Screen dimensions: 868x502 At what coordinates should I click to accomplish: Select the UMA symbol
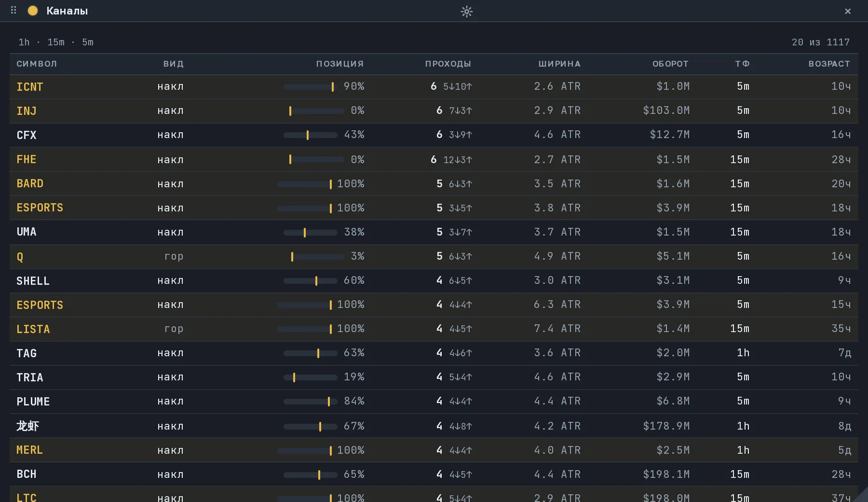point(27,232)
